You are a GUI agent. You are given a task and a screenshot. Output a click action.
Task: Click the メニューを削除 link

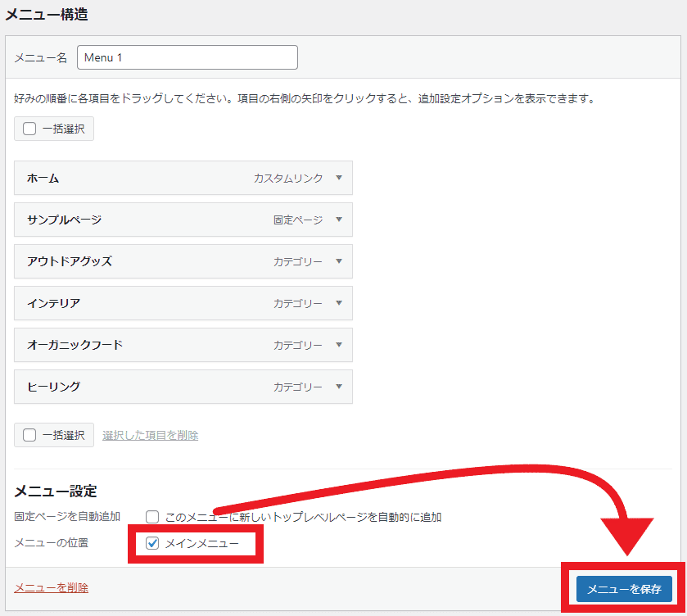(x=52, y=587)
